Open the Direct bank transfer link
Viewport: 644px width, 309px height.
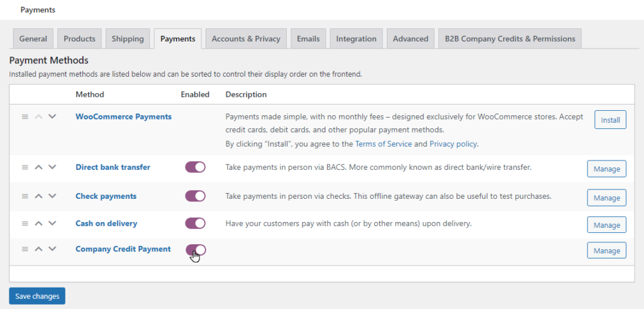[x=113, y=167]
